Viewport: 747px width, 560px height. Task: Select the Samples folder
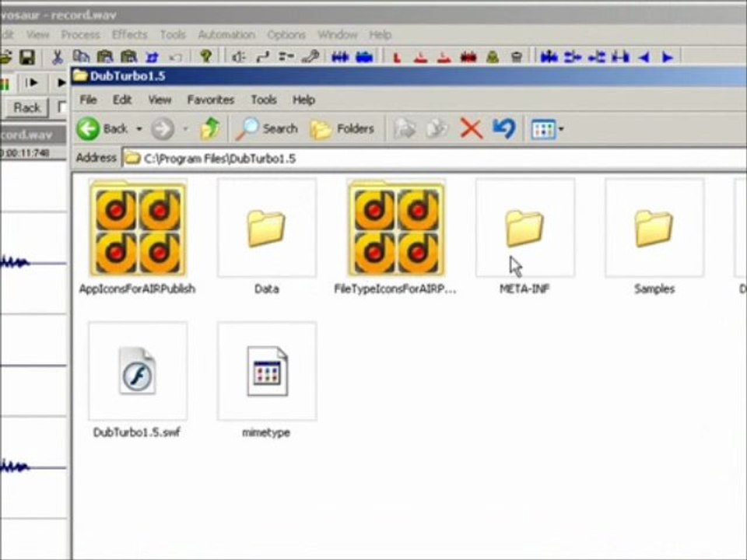(654, 237)
